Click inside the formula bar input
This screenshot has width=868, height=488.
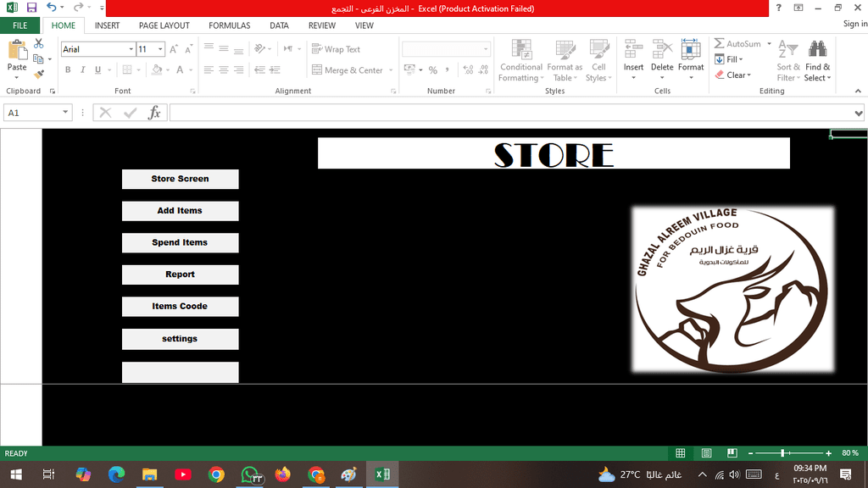(511, 113)
